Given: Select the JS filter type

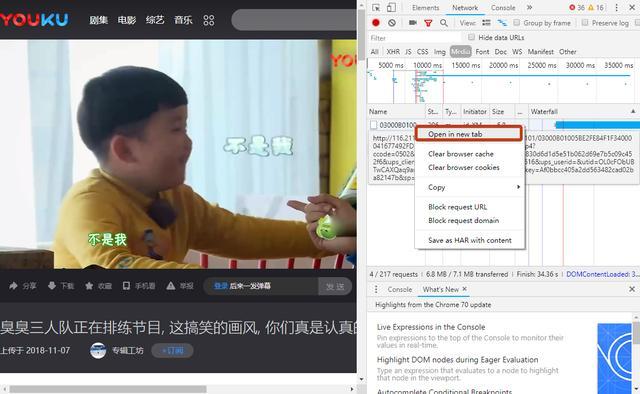Looking at the screenshot, I should tap(408, 52).
